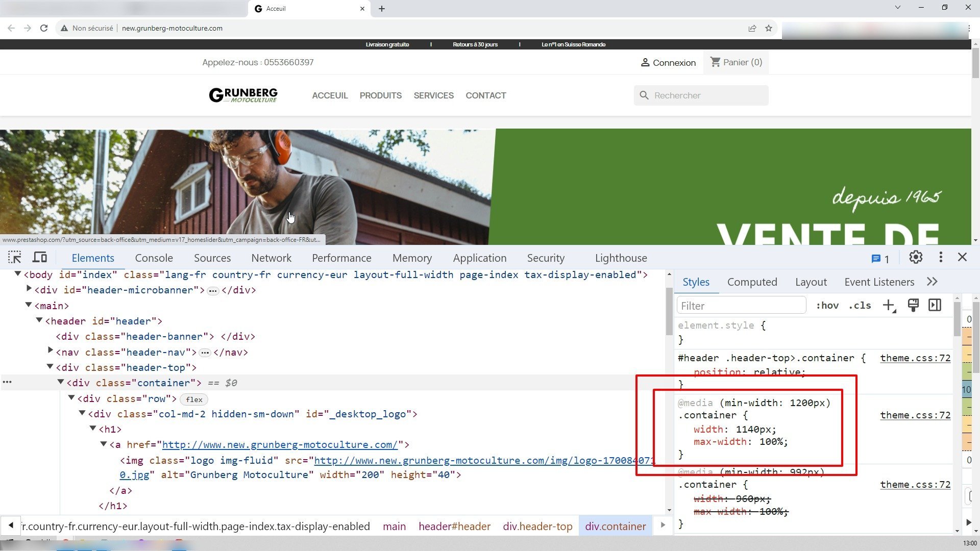Toggle the computed styles sidebar icon
The width and height of the screenshot is (980, 551).
(935, 305)
